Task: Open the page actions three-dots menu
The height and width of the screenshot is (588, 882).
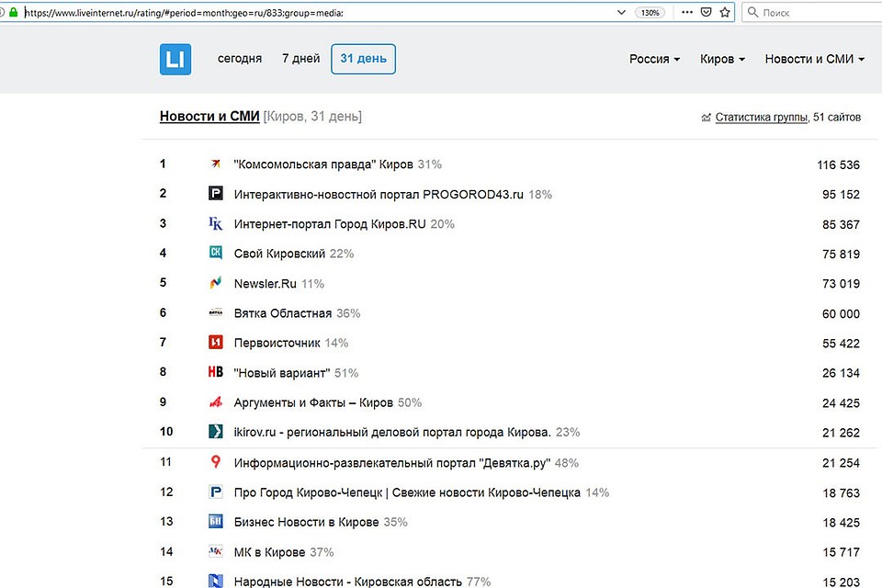Action: 687,12
